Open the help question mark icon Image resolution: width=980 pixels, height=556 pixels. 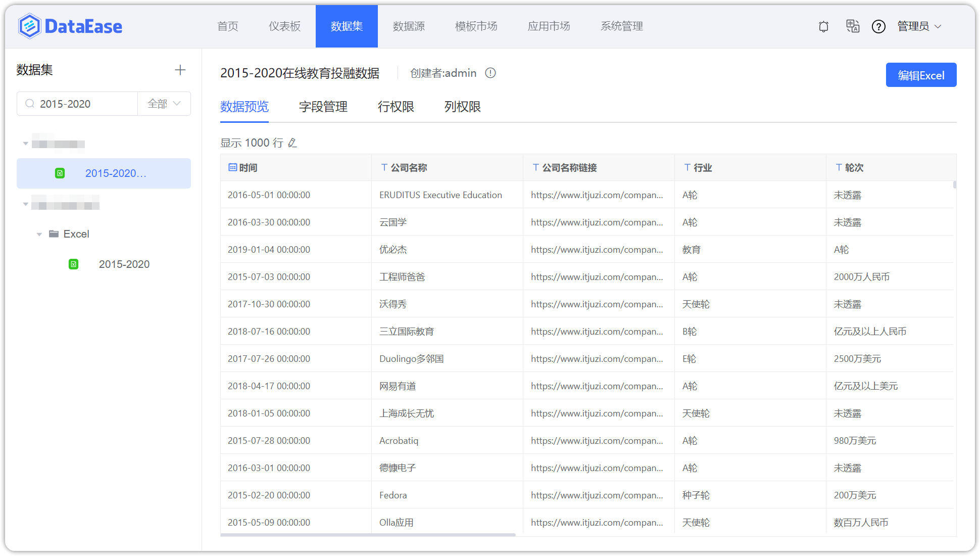pos(879,26)
